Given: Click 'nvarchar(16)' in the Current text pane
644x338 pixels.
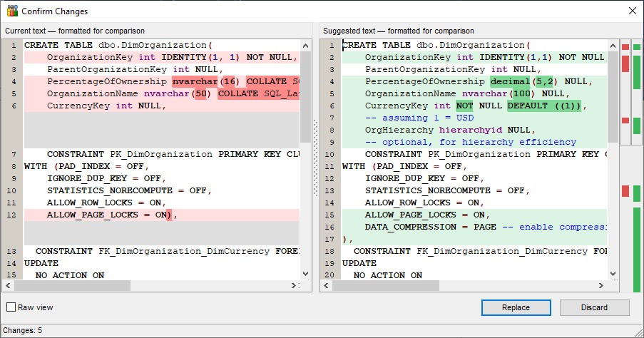Looking at the screenshot, I should 205,81.
